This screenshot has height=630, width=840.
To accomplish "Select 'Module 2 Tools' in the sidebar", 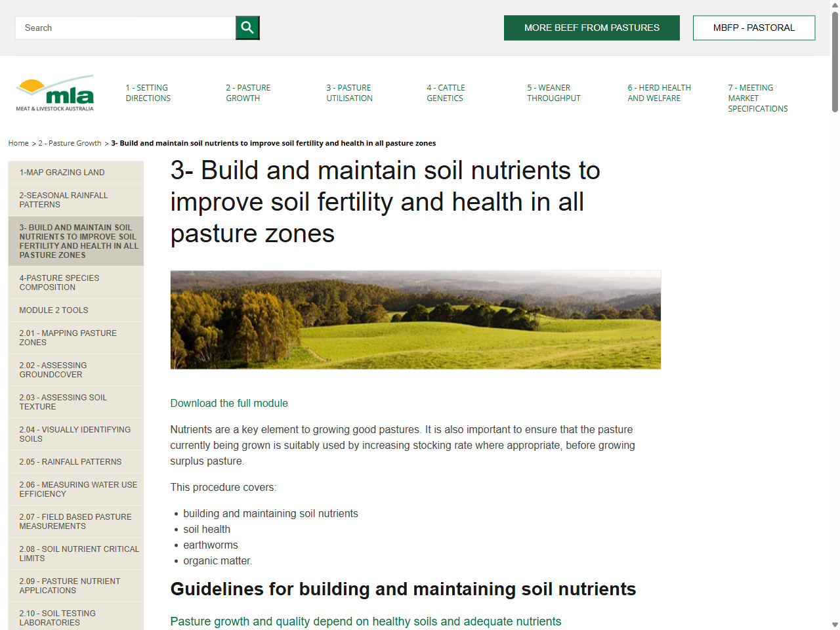I will [53, 310].
